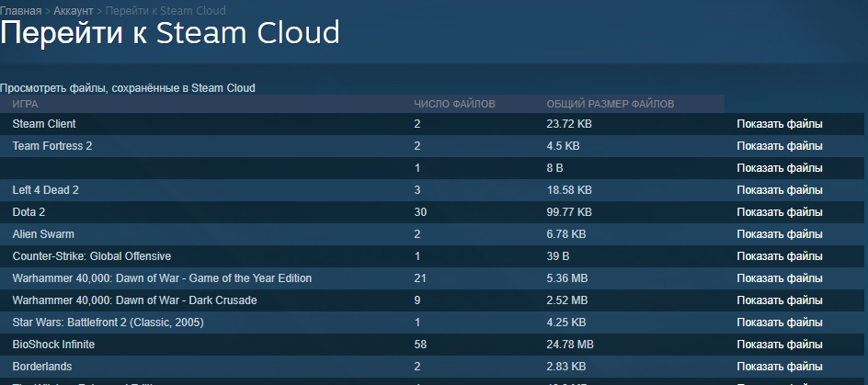Click the file count 9 for Dark Crusade
The width and height of the screenshot is (868, 385).
[417, 300]
